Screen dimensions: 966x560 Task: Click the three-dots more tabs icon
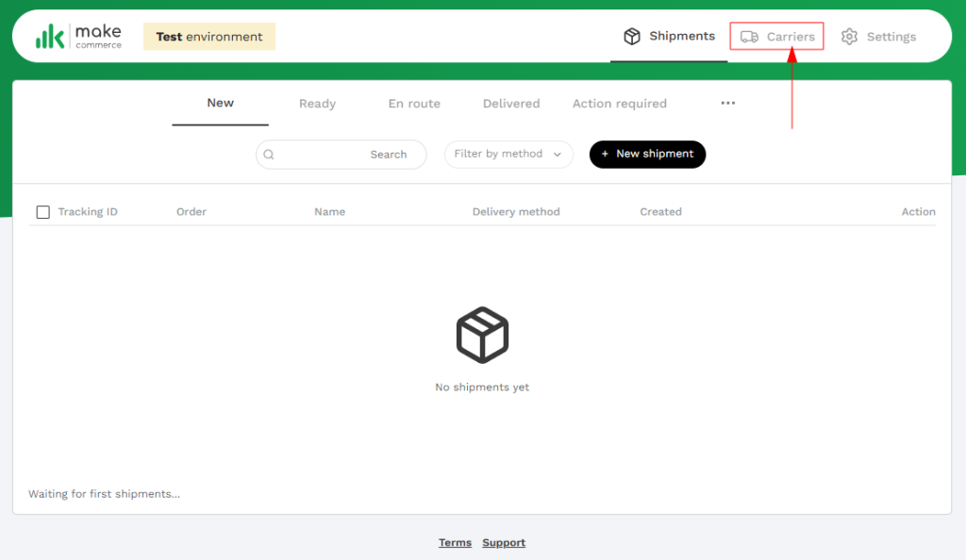click(727, 104)
